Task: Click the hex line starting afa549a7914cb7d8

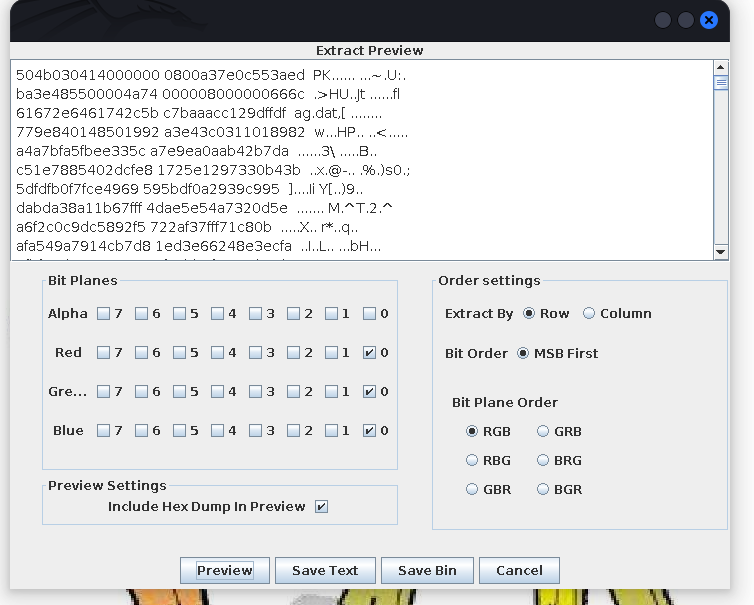Action: pos(198,246)
